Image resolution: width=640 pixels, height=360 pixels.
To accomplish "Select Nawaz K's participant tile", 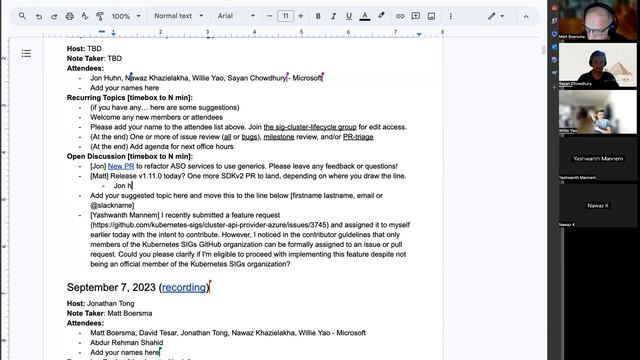I will coord(598,205).
